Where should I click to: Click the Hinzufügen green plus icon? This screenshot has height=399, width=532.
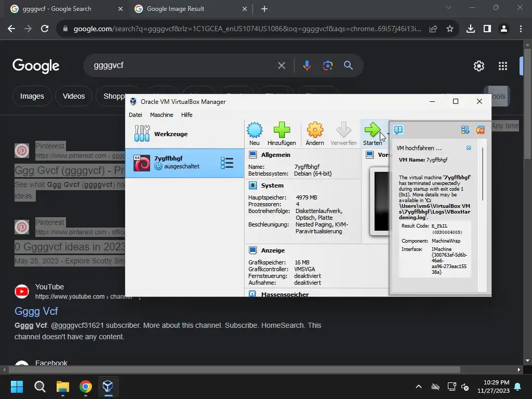[x=282, y=134]
